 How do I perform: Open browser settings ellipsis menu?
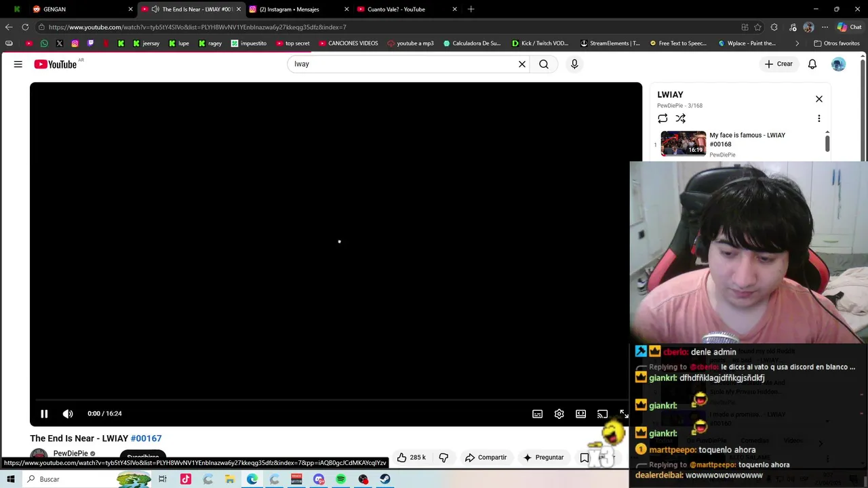[825, 27]
